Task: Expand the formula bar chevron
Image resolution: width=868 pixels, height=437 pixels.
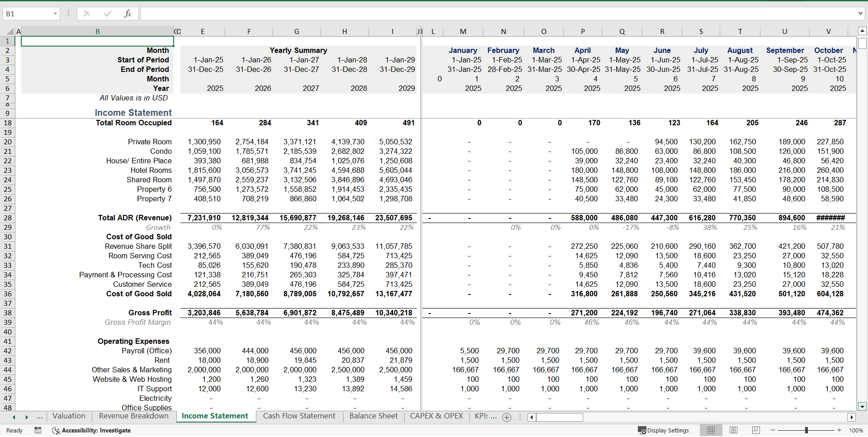Action: pyautogui.click(x=860, y=14)
